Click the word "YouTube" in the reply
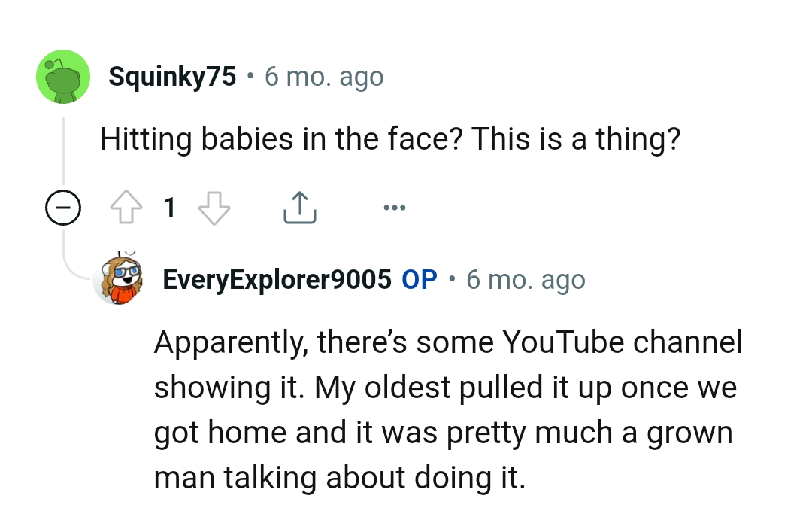 click(563, 342)
